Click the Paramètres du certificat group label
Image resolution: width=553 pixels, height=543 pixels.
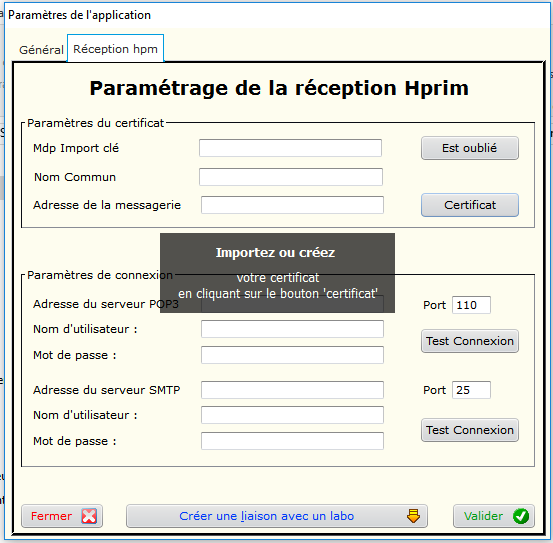click(x=95, y=123)
